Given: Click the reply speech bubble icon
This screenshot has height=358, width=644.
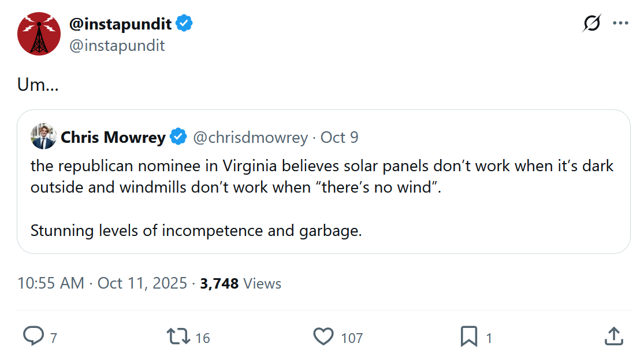Looking at the screenshot, I should 34,336.
